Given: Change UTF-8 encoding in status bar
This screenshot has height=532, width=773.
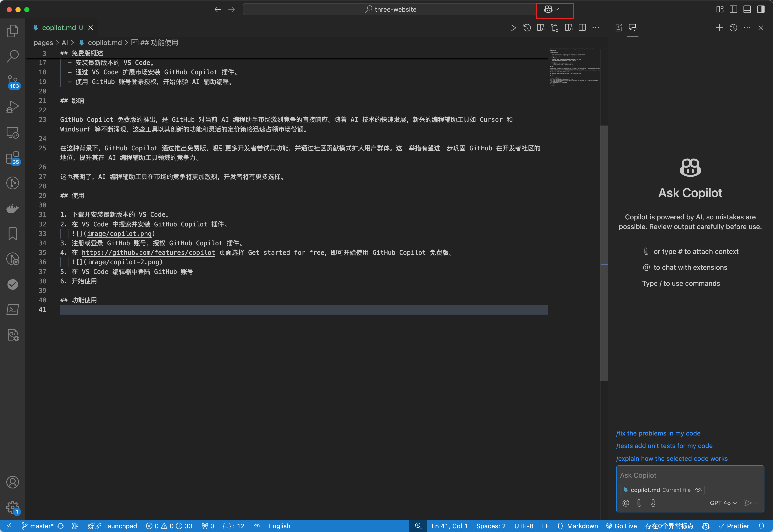Looking at the screenshot, I should [x=524, y=526].
